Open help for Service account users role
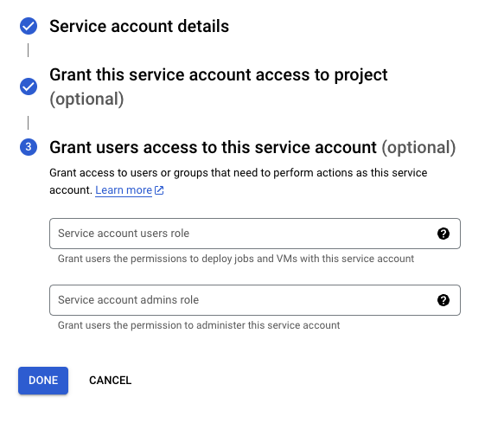 point(443,234)
